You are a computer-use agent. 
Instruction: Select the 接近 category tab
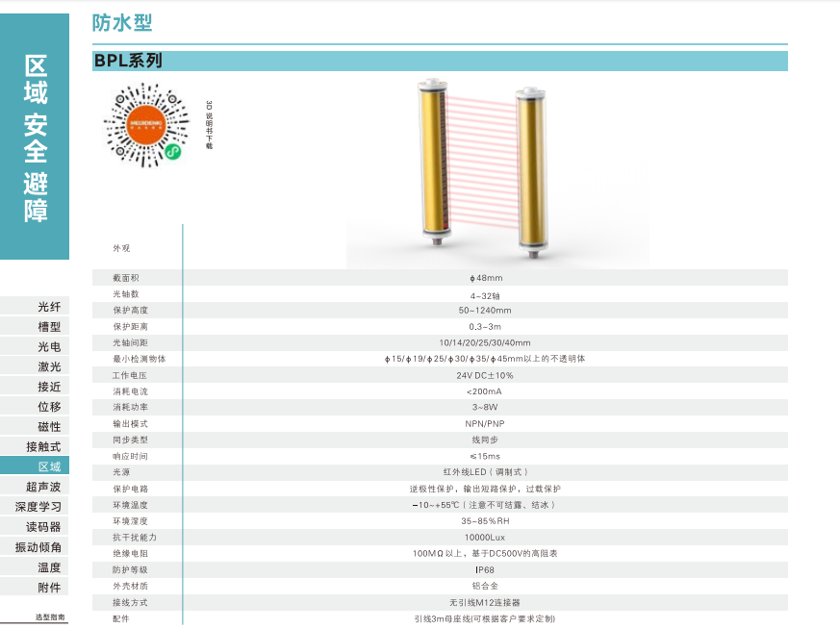tap(49, 387)
